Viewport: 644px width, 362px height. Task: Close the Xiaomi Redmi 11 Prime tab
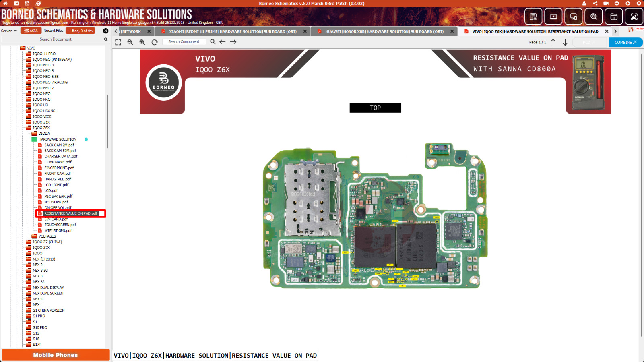305,31
